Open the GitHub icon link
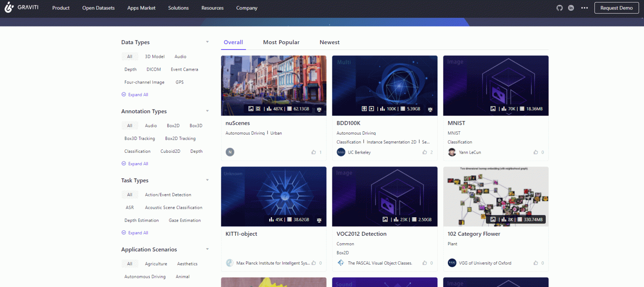The width and height of the screenshot is (644, 287). [x=559, y=8]
